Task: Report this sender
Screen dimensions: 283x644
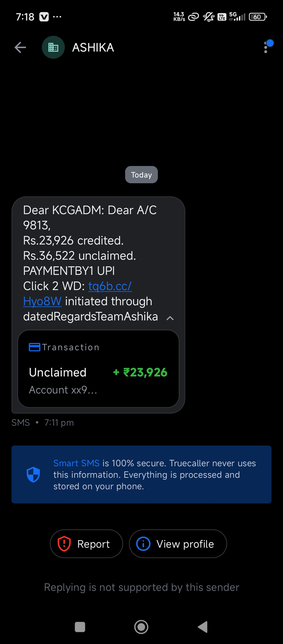Action: (x=86, y=544)
